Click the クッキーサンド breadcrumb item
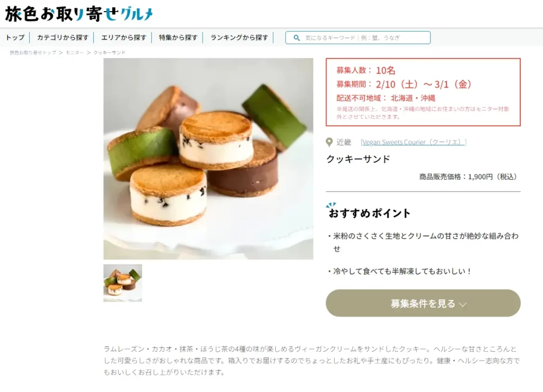The height and width of the screenshot is (392, 543). [109, 53]
